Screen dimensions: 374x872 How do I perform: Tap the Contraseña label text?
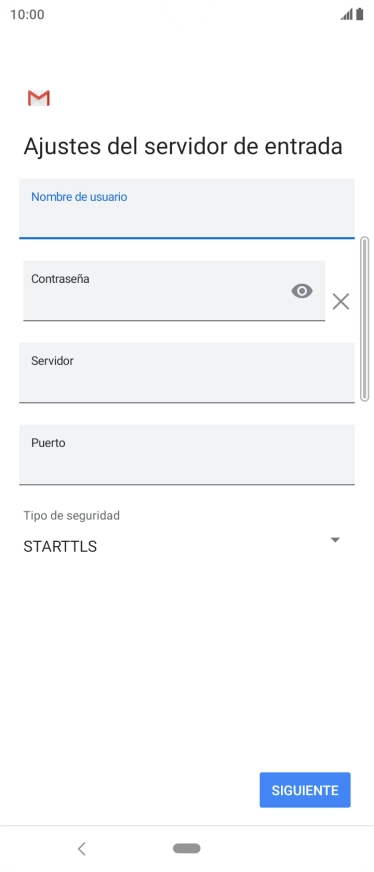[x=60, y=279]
